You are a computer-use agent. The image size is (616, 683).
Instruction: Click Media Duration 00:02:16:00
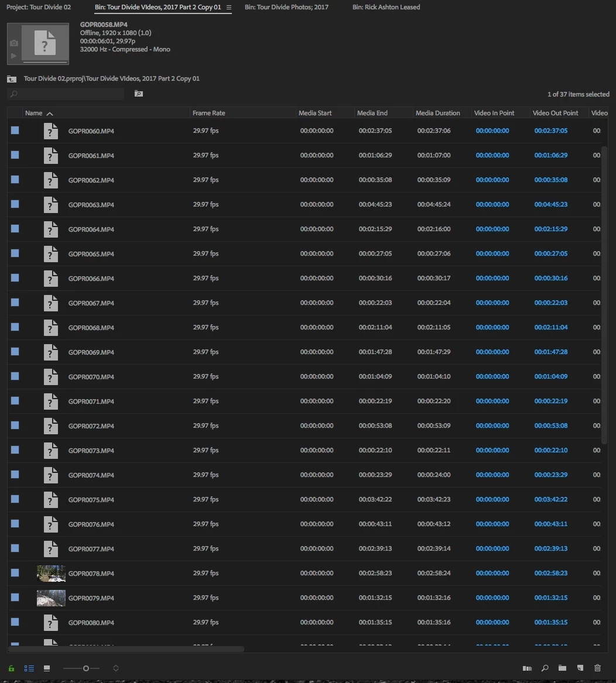coord(434,229)
